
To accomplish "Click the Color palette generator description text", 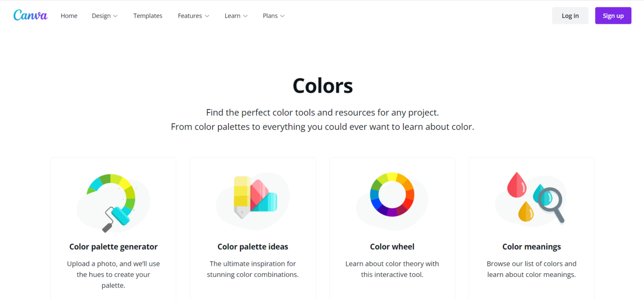I will click(113, 275).
